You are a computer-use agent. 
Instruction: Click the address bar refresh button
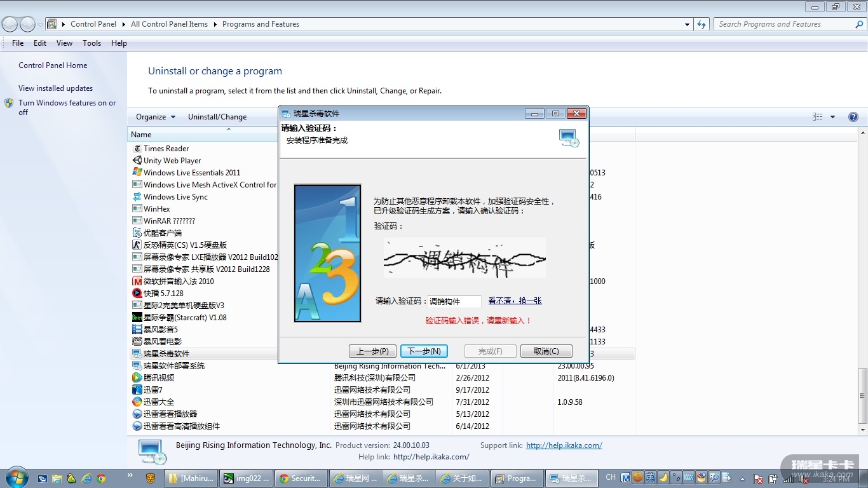pos(702,24)
